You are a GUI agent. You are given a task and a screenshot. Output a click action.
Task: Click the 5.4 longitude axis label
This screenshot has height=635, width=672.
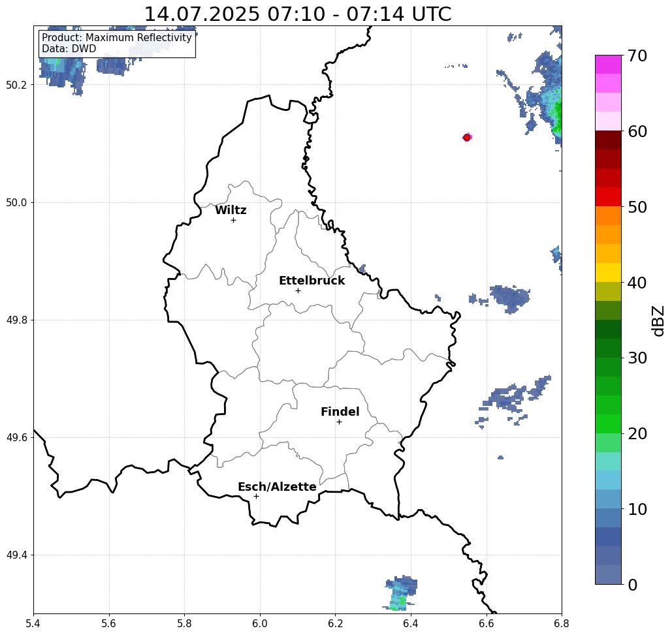[x=33, y=623]
